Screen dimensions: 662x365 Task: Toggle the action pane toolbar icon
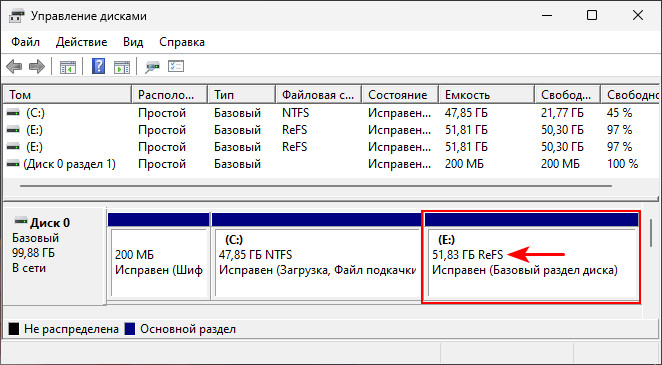click(122, 67)
